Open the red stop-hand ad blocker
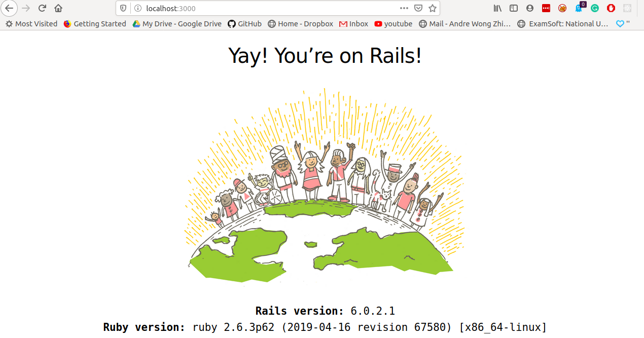Viewport: 644px width, 338px height. point(611,8)
